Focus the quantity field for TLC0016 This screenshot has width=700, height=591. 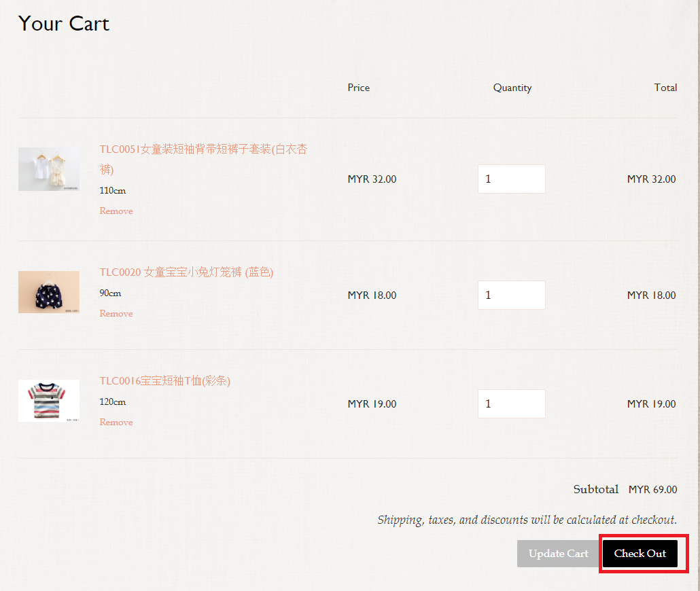coord(511,404)
